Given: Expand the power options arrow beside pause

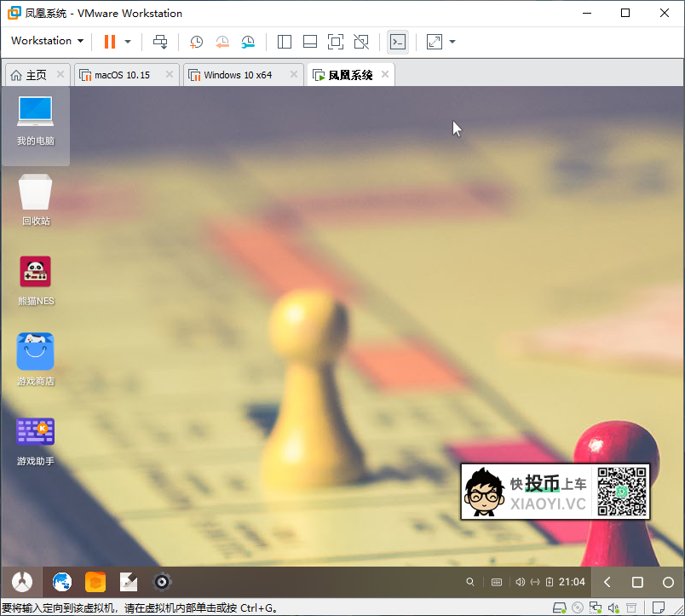Looking at the screenshot, I should [128, 41].
